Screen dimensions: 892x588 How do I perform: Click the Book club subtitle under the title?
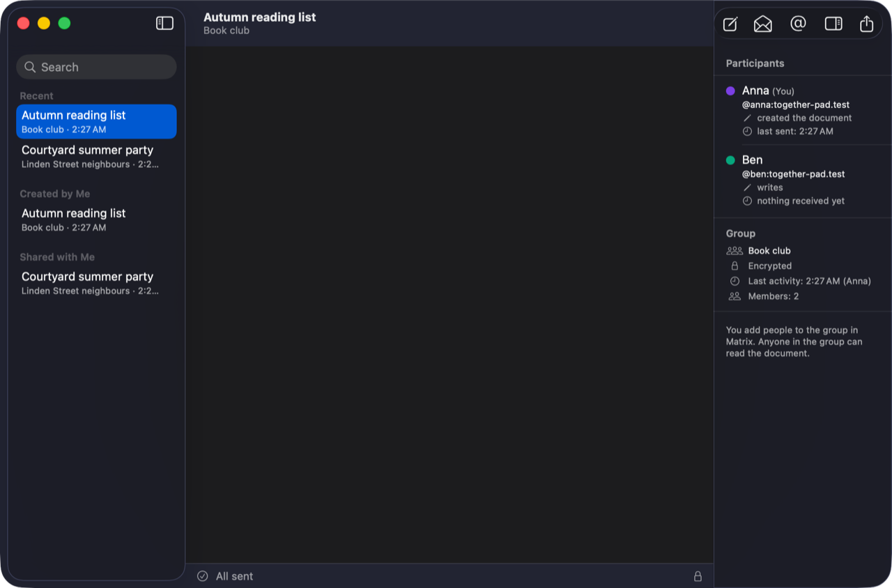(x=226, y=31)
